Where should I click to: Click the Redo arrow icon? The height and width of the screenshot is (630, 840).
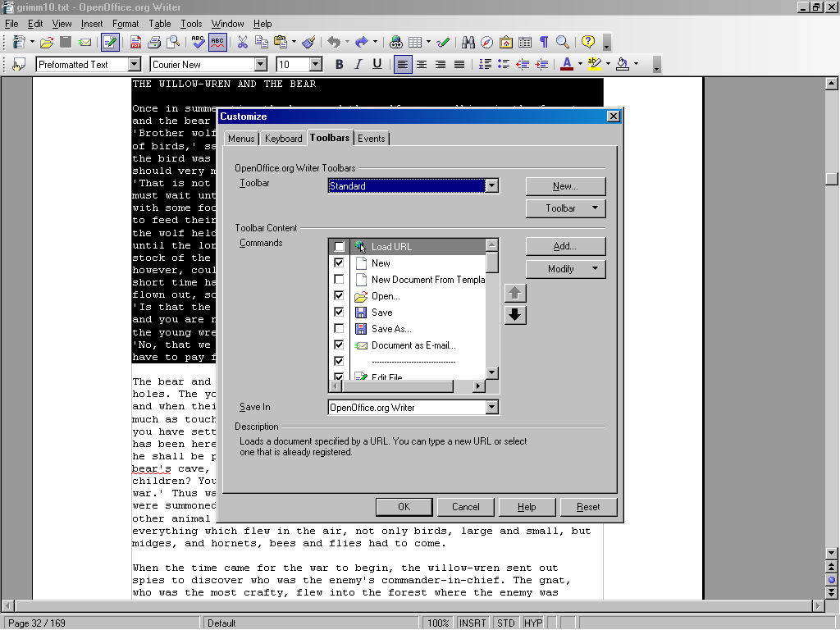point(362,42)
